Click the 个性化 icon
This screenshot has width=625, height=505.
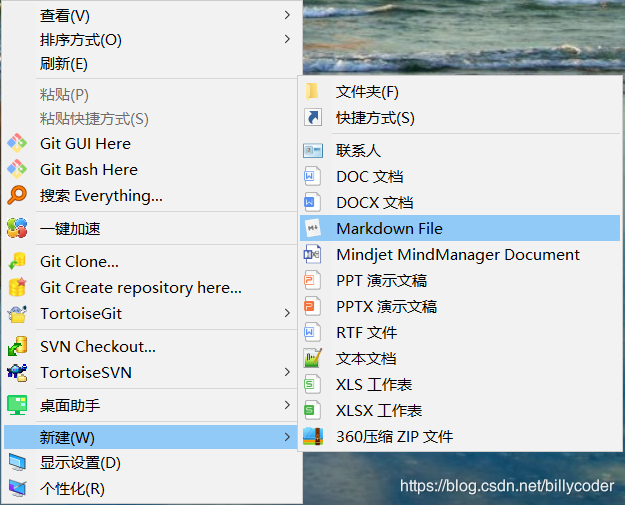point(17,488)
